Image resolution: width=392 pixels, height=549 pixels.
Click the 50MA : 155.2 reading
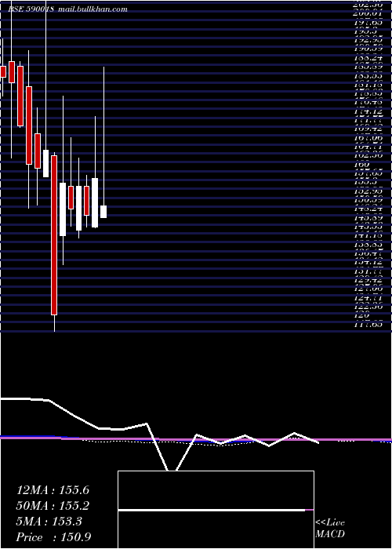[53, 506]
